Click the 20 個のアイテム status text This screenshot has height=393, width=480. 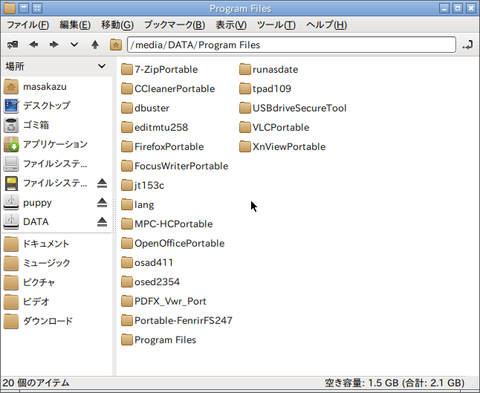(36, 383)
